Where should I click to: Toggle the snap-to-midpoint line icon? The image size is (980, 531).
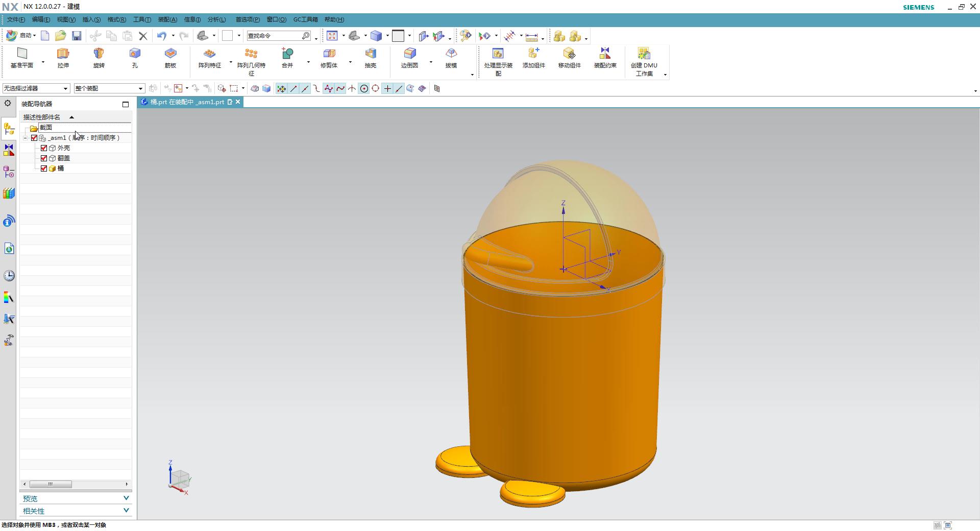pos(305,89)
